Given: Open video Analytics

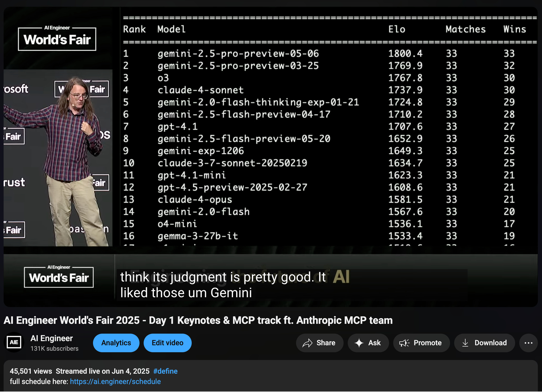Looking at the screenshot, I should pos(116,343).
